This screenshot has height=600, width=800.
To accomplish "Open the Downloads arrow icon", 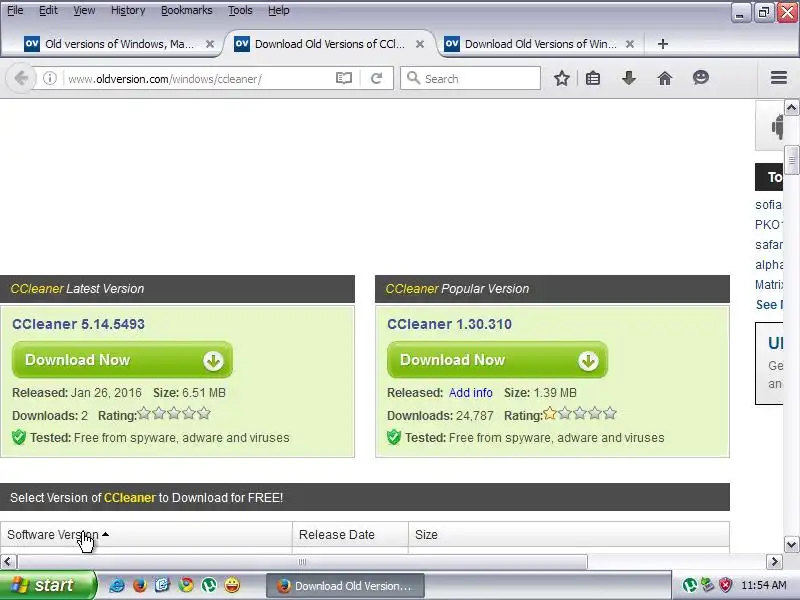I will click(x=629, y=78).
